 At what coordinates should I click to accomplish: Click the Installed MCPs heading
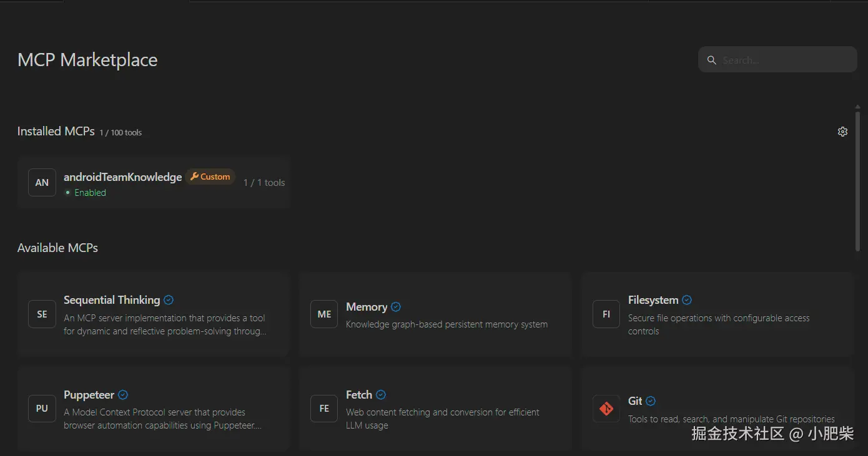click(56, 132)
